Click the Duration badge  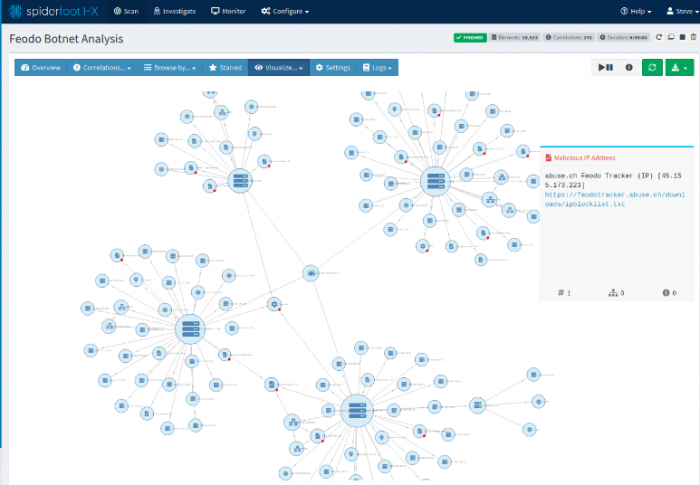click(624, 38)
